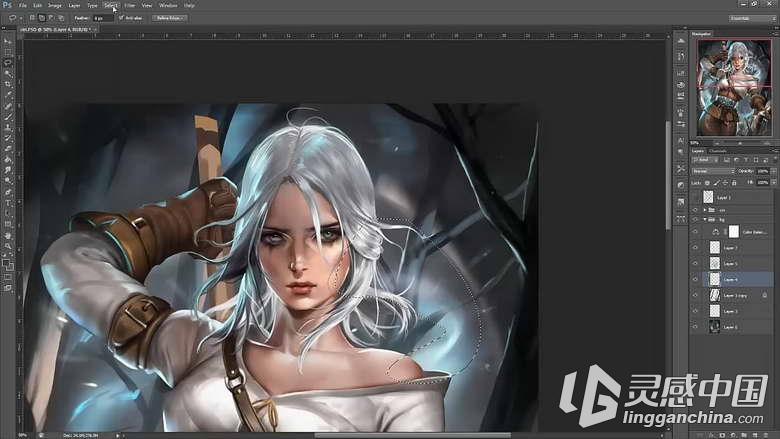Screen dimensions: 780x439
Task: Toggle the Anti-alias checkbox
Action: (121, 18)
